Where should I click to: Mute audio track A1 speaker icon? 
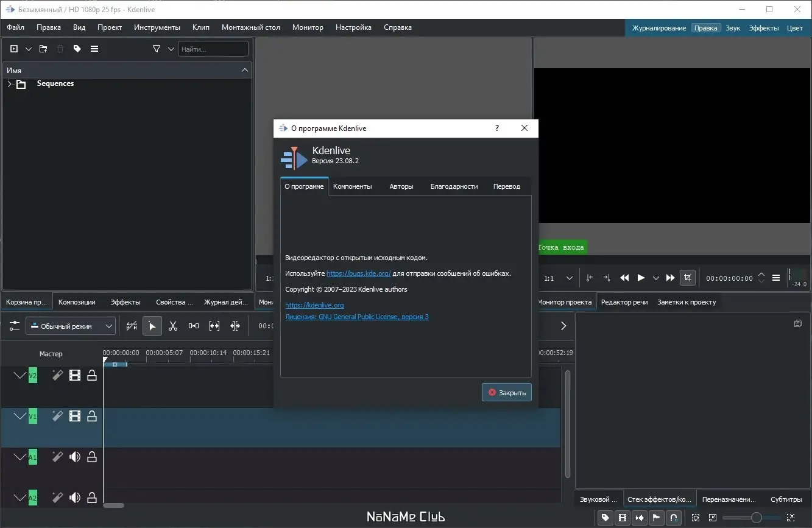point(75,457)
